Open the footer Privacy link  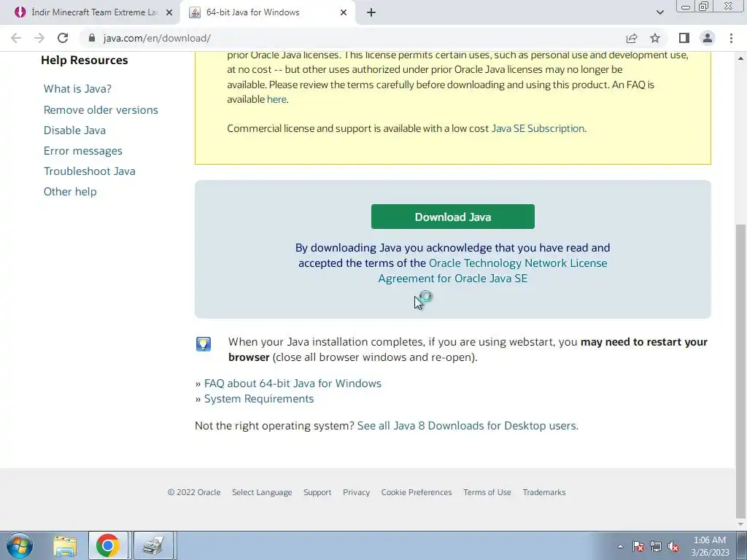356,492
